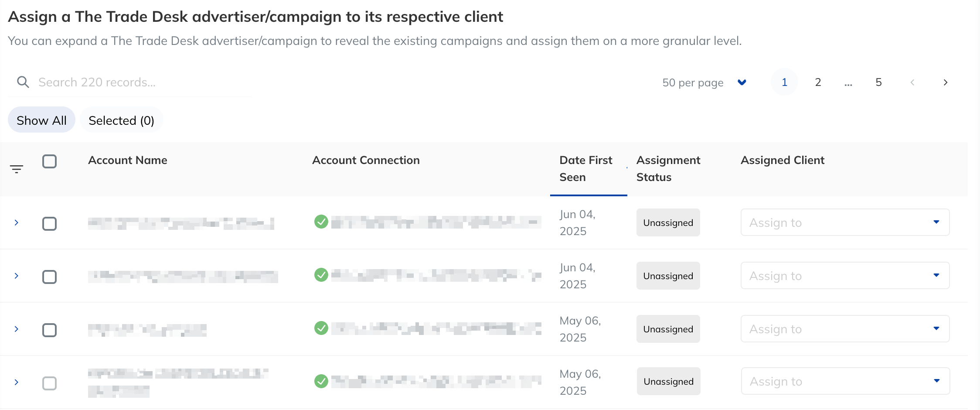980x410 pixels.
Task: Open the Assign to dropdown on the first row
Action: [x=844, y=222]
